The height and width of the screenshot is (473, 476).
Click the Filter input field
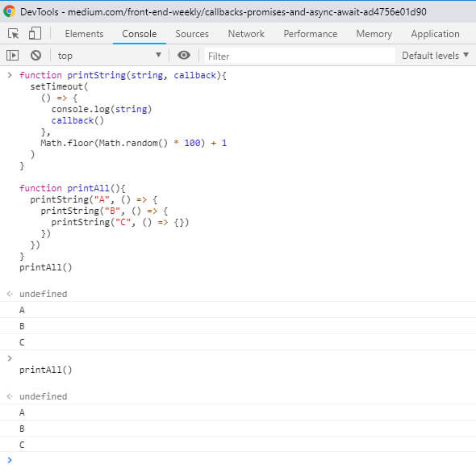pos(300,56)
